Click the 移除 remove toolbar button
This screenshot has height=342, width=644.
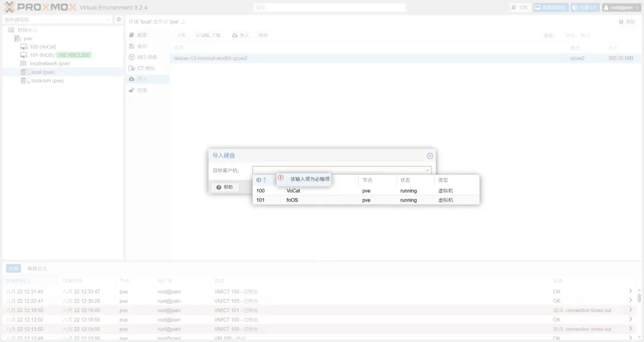coord(264,35)
